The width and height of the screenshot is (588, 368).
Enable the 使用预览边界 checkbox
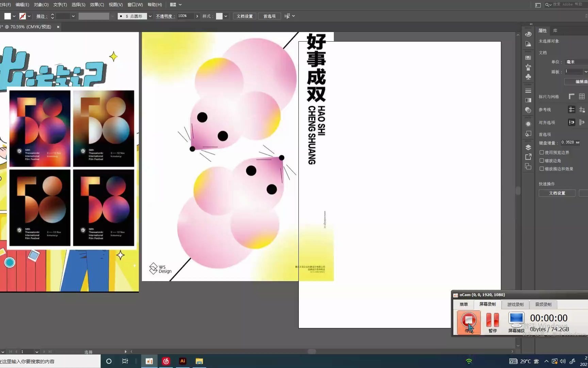click(542, 152)
